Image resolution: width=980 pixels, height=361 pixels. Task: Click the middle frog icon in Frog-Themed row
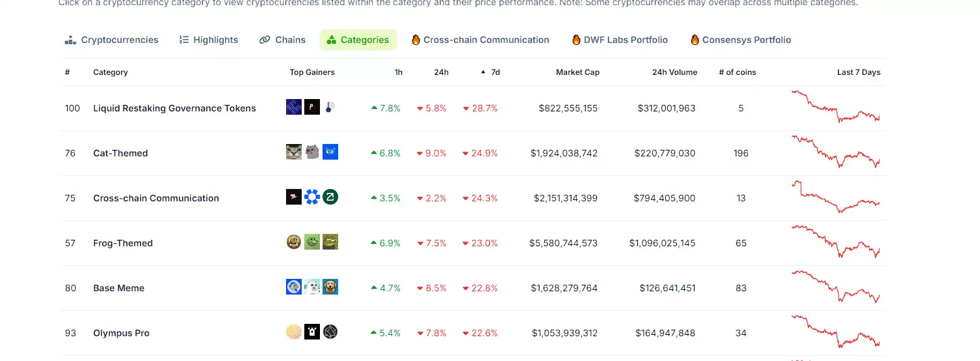tap(312, 242)
